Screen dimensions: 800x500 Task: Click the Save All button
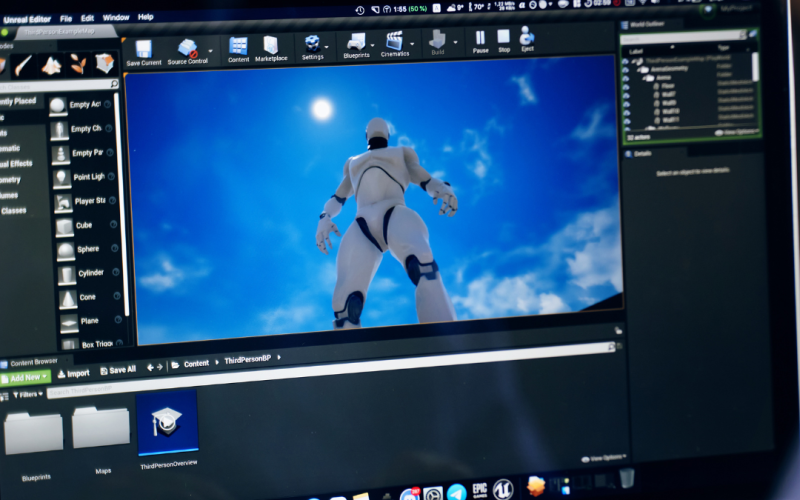118,370
